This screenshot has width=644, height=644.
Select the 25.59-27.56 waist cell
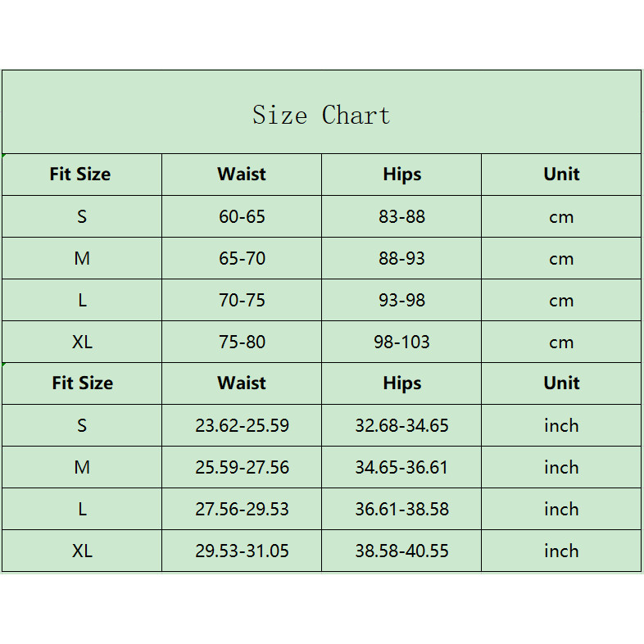[242, 468]
